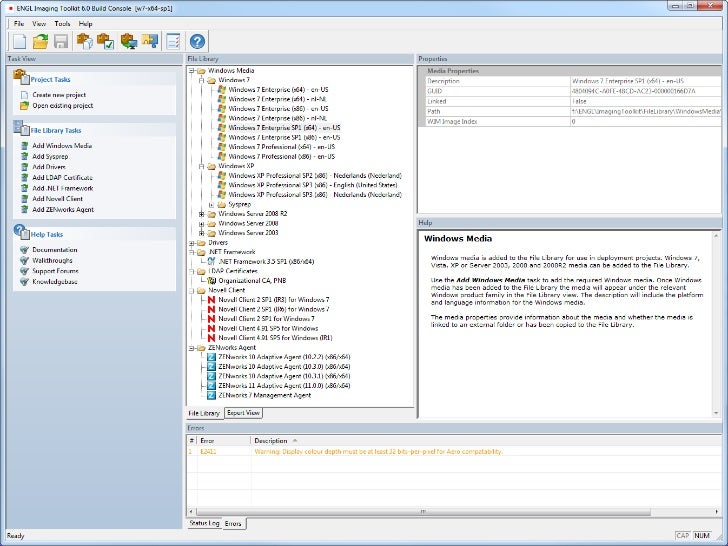Screen dimensions: 728x546
Task: Click the Open project folder toolbar icon
Action: click(40, 41)
